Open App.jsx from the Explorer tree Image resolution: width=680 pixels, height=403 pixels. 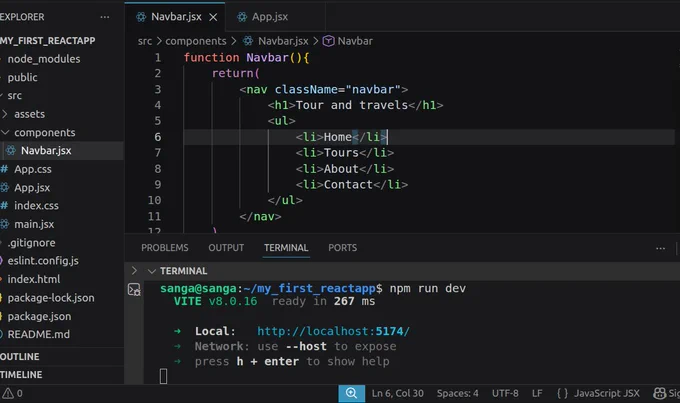(32, 188)
